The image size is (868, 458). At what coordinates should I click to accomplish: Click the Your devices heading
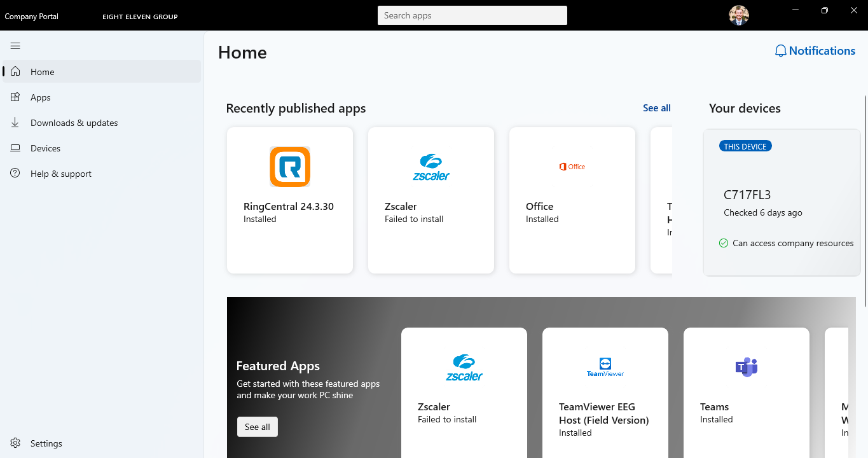pyautogui.click(x=745, y=108)
